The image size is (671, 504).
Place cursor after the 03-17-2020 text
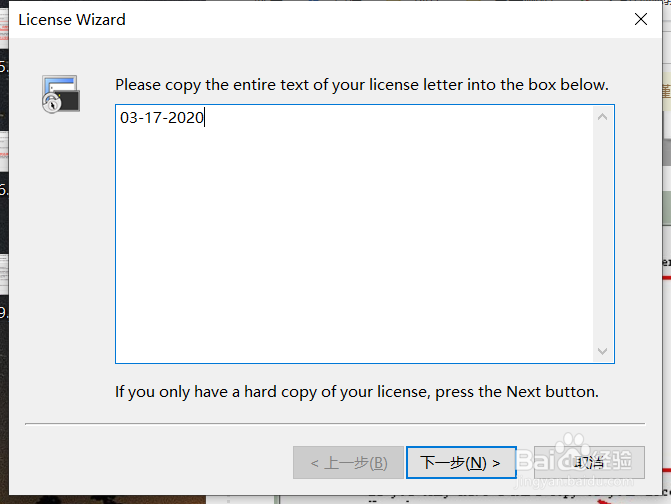tap(205, 118)
